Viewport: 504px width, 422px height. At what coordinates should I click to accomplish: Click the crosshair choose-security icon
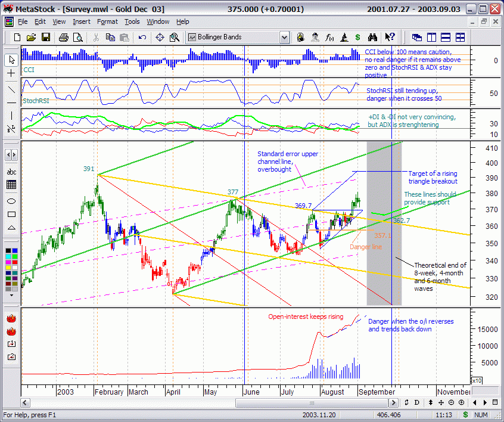point(160,38)
